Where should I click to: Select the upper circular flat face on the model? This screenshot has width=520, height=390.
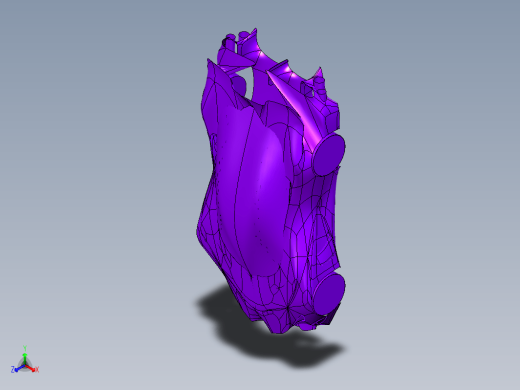pos(329,154)
